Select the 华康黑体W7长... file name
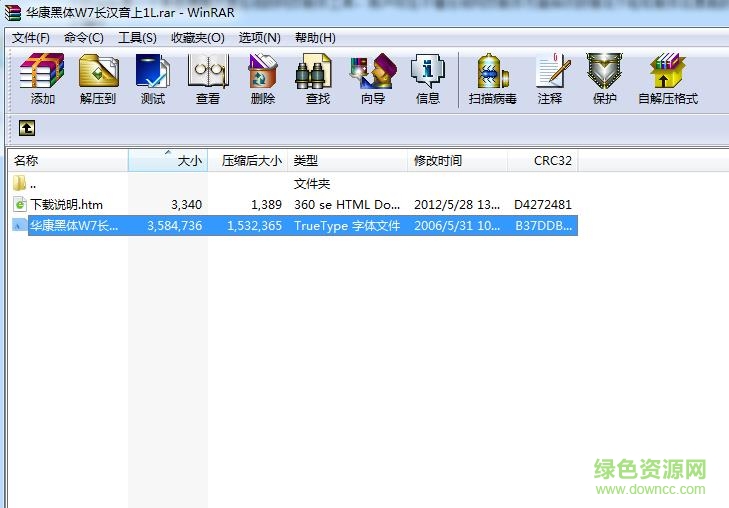The width and height of the screenshot is (729, 508). (74, 226)
